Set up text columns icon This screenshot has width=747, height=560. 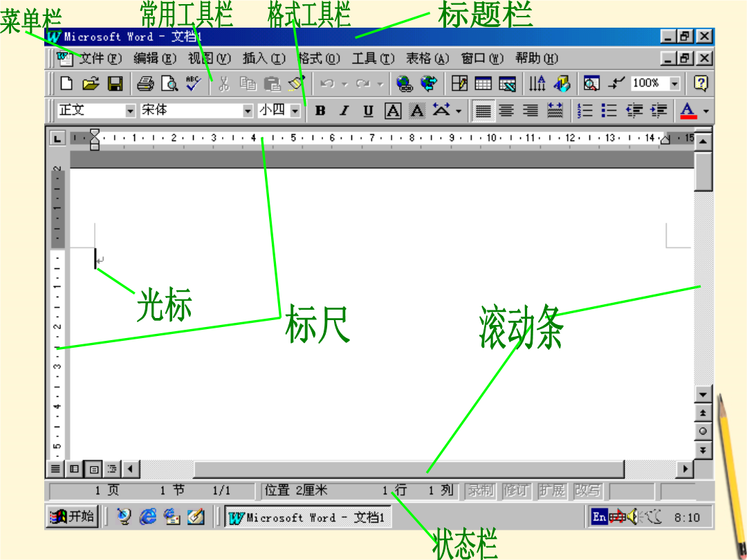pyautogui.click(x=537, y=84)
